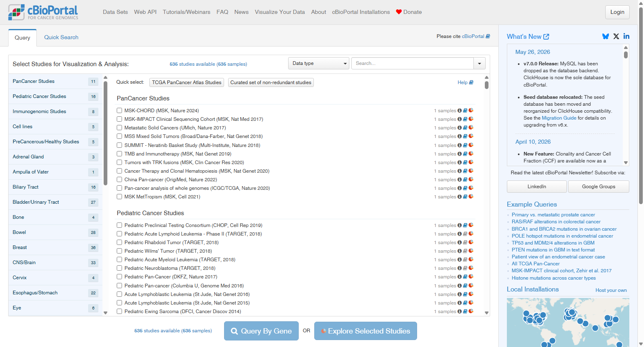This screenshot has height=347, width=644.
Task: Jump to CNS/Brain category in sidebar
Action: [55, 262]
